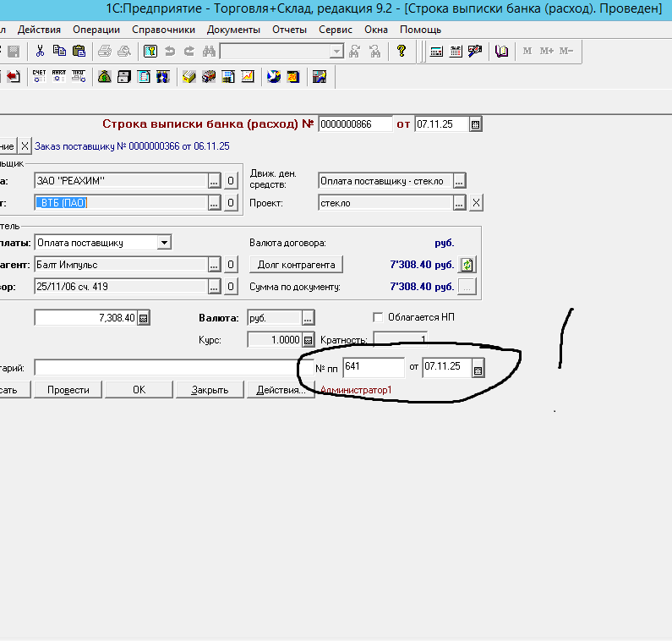Click X button beside Заказ поставщику link
The width and height of the screenshot is (672, 642).
click(x=25, y=146)
